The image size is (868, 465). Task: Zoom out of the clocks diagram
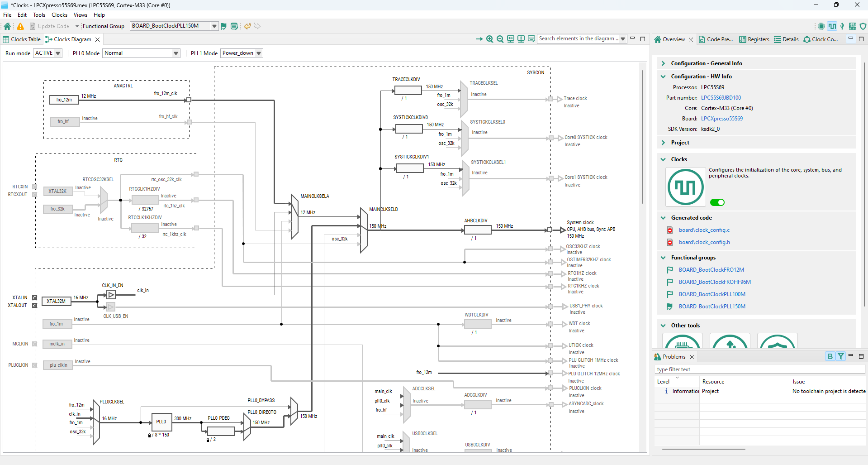coord(500,39)
